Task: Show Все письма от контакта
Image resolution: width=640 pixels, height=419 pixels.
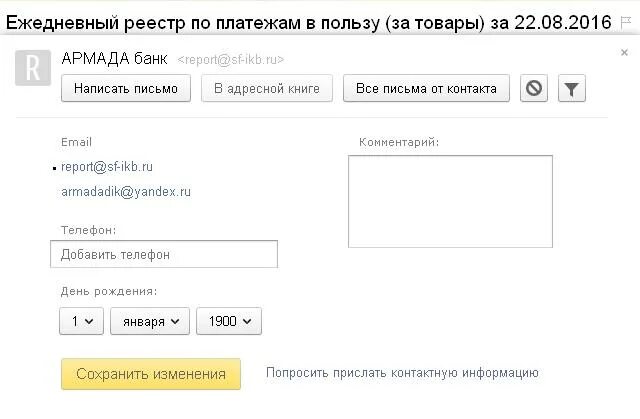Action: [x=426, y=88]
